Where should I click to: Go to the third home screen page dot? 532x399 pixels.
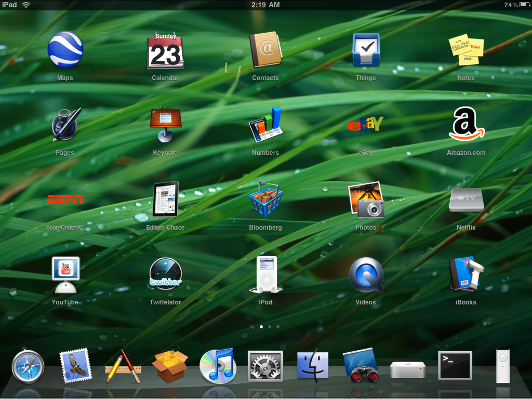(278, 327)
